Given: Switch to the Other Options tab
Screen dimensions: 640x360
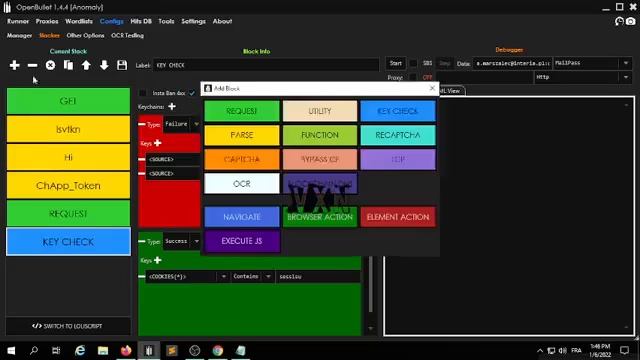Looking at the screenshot, I should coord(85,36).
